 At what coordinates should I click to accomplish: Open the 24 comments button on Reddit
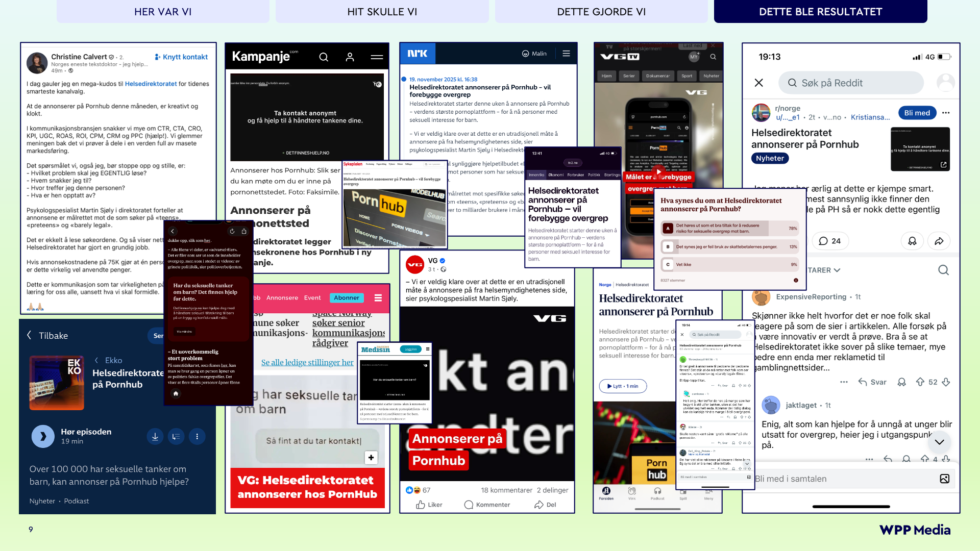(829, 241)
